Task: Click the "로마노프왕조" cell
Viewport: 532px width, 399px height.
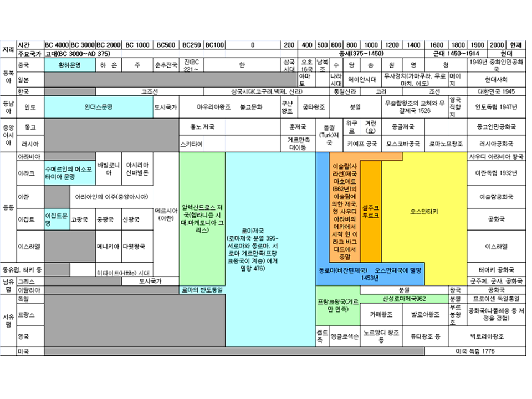Action: [446, 144]
